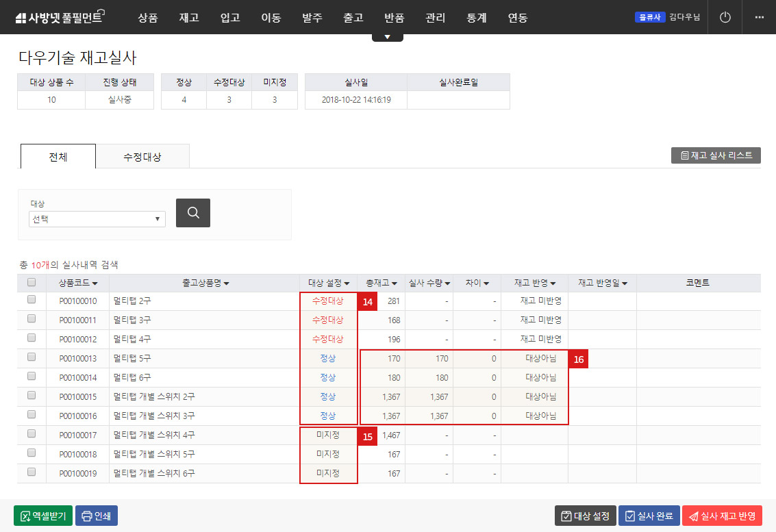
Task: Open the 통계 menu item
Action: (476, 18)
